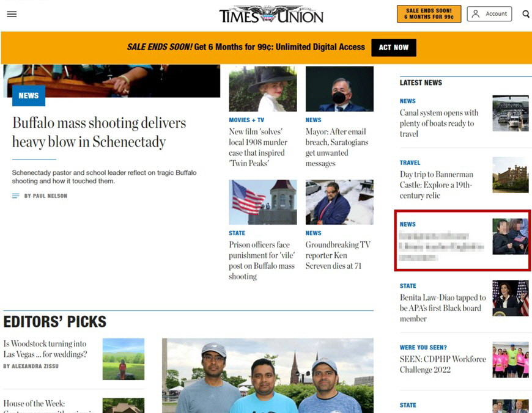This screenshot has height=413, width=532.
Task: Click NEWS label above Ken Screven story
Action: click(x=313, y=233)
